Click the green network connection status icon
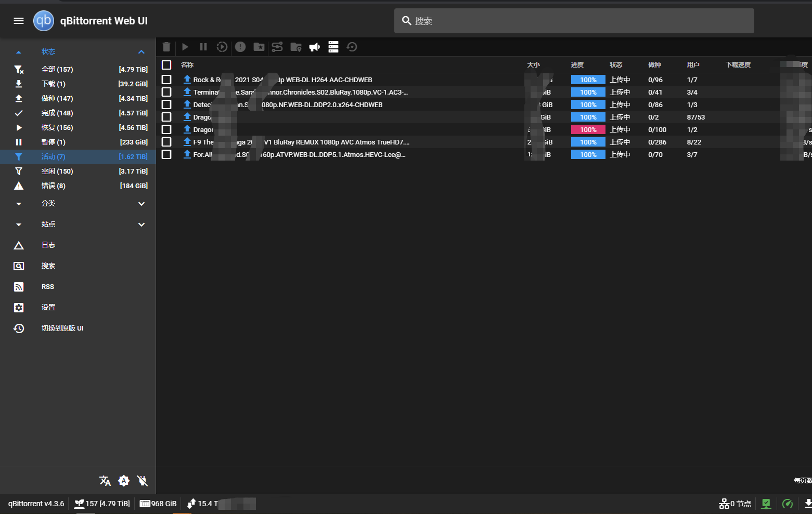812x514 pixels. coord(766,504)
